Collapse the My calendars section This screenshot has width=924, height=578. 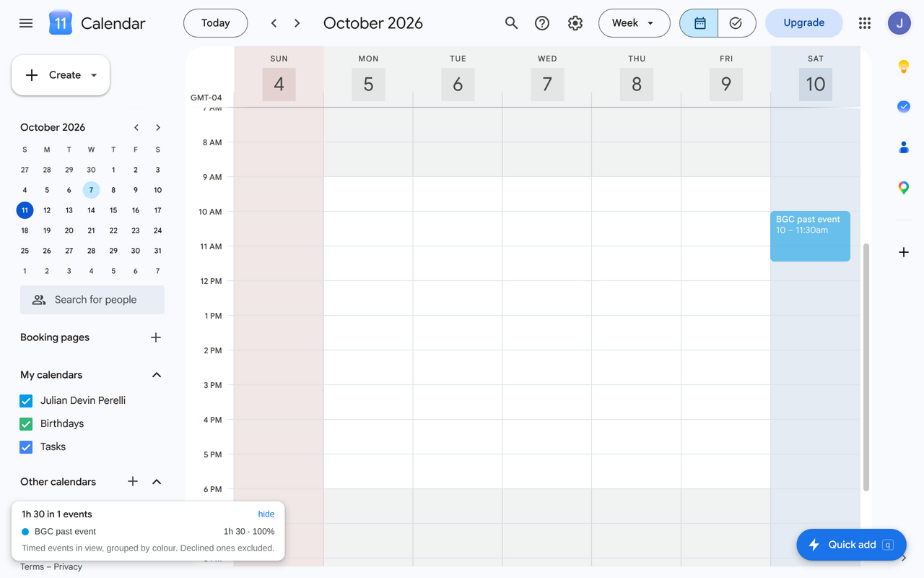pyautogui.click(x=157, y=375)
